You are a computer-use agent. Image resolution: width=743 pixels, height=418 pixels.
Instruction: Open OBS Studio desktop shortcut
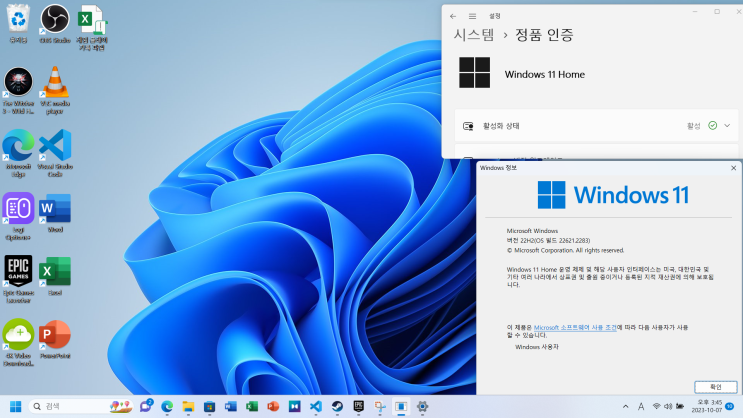pos(55,24)
